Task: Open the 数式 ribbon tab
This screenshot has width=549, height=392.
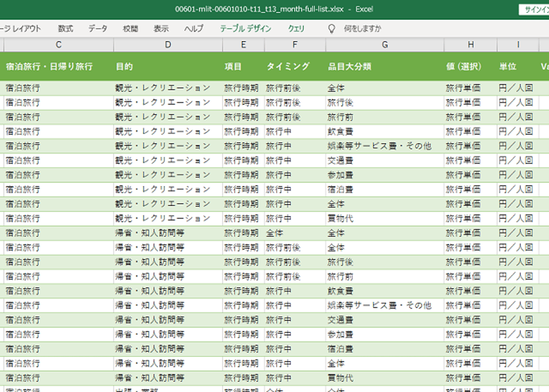Action: (x=65, y=29)
